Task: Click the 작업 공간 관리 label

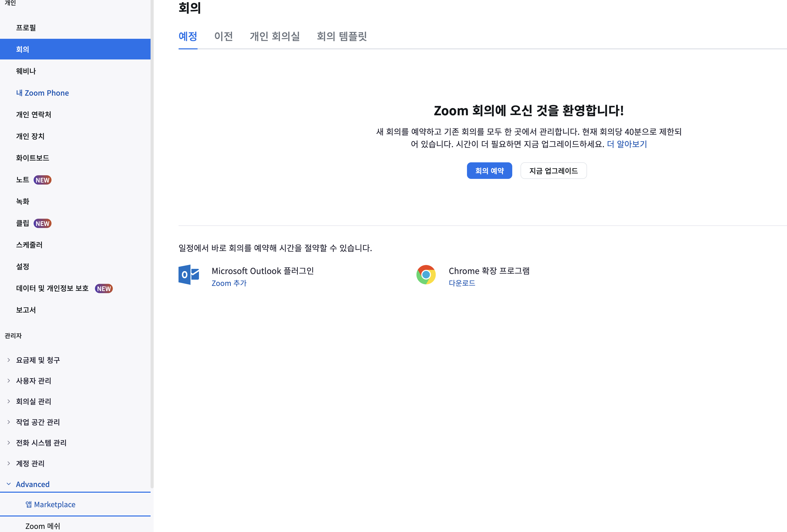Action: (x=38, y=422)
